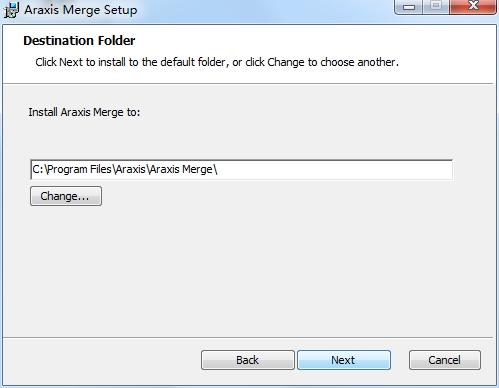Click the blank right side of path field
Screen dimensions: 499x388
[x=335, y=170]
